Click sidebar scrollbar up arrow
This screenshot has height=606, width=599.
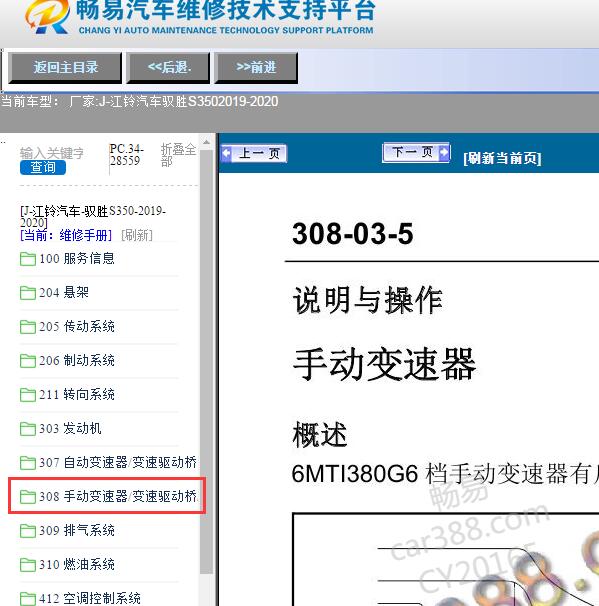point(207,142)
